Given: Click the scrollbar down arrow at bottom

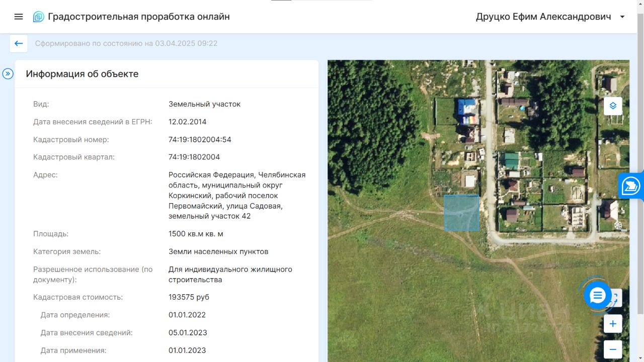Looking at the screenshot, I should click(640, 358).
